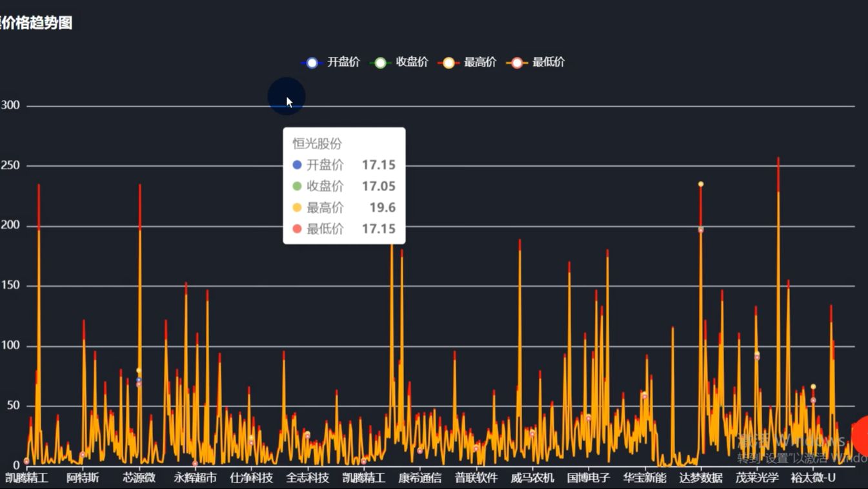Toggle the 开盘价 series in the legend
868x489 pixels.
tap(330, 63)
